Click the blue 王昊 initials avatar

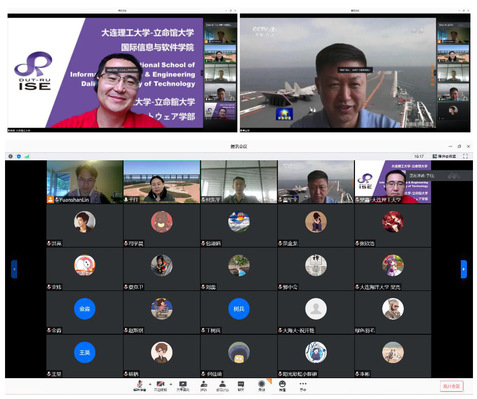click(x=85, y=352)
